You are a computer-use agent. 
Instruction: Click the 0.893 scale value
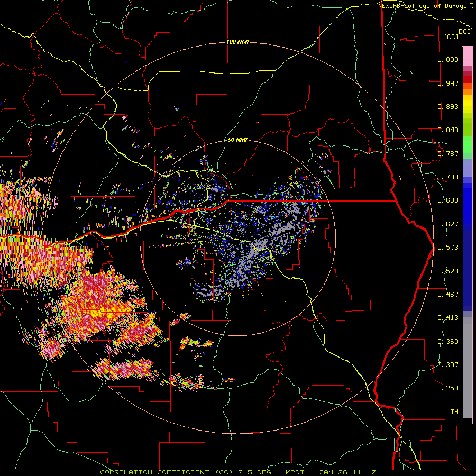tap(448, 106)
